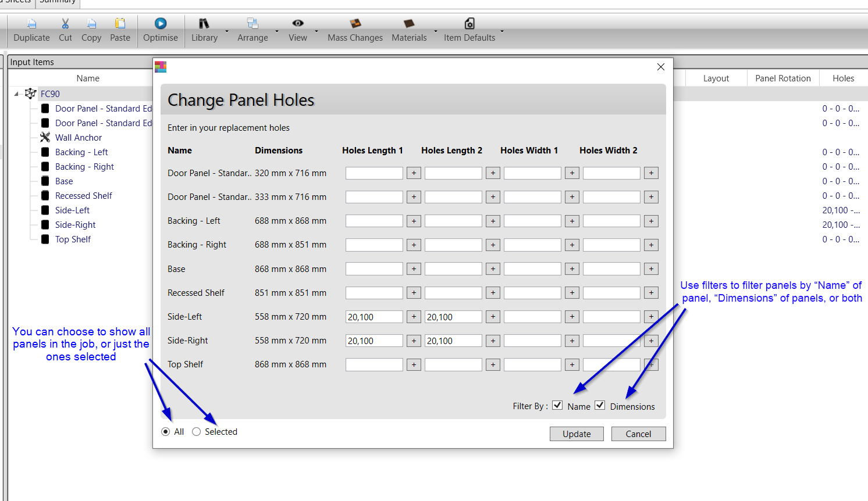
Task: Click the Holes column header
Action: [x=844, y=78]
